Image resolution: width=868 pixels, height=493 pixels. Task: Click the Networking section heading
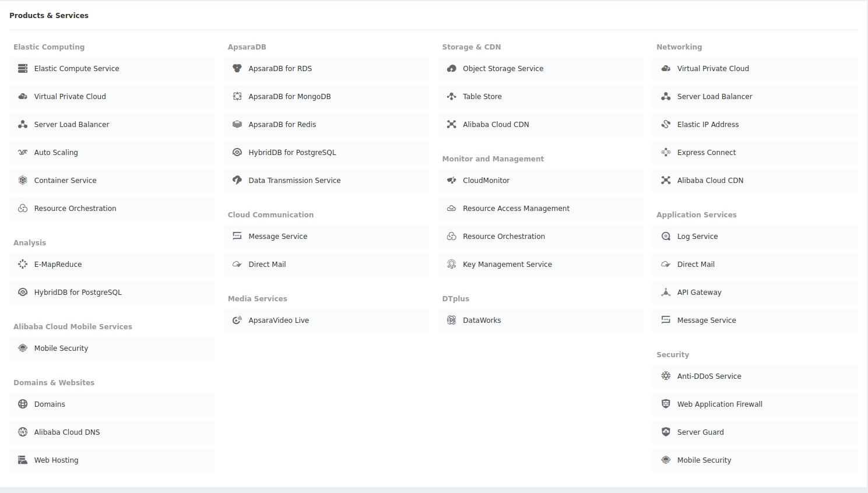679,47
